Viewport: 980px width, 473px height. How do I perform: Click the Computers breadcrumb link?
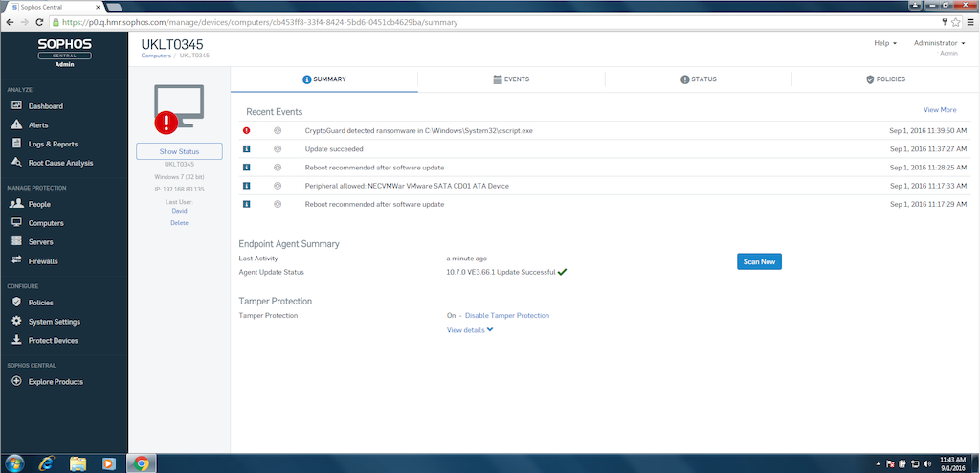[156, 56]
